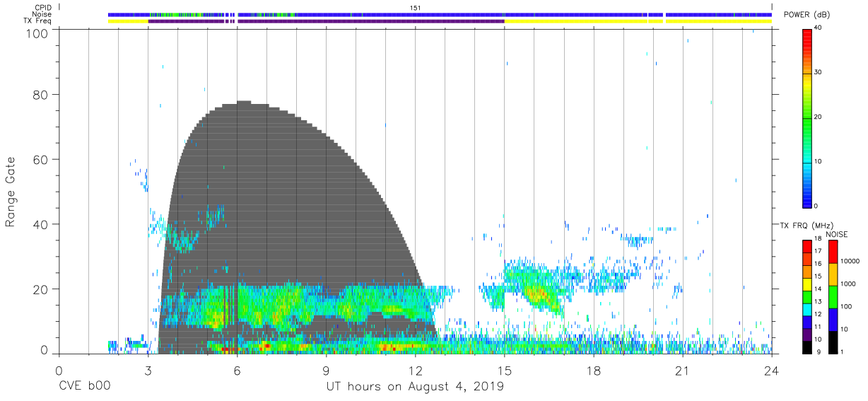Click the NOISE legend title
Image resolution: width=868 pixels, height=401 pixels.
point(838,235)
